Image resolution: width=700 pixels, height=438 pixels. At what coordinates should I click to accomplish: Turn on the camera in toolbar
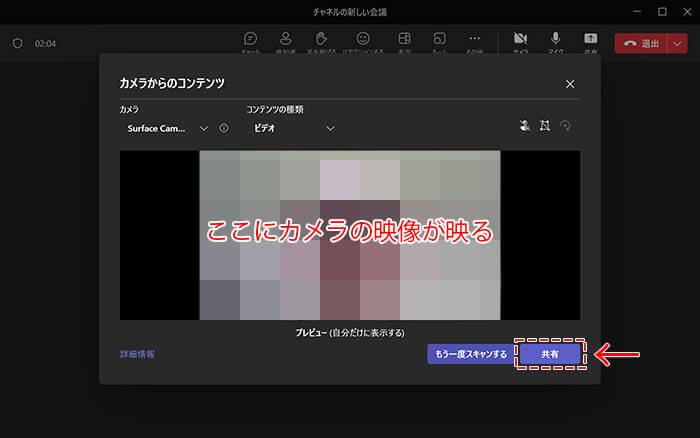(x=520, y=40)
